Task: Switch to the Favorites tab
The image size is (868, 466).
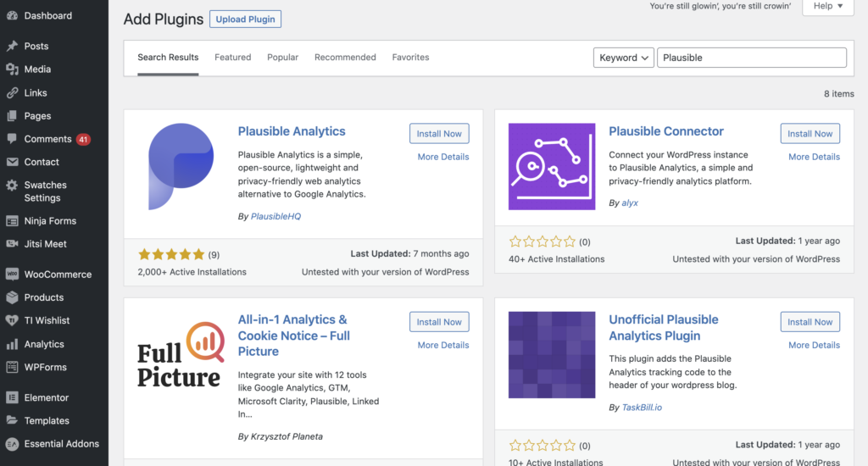Action: [410, 57]
